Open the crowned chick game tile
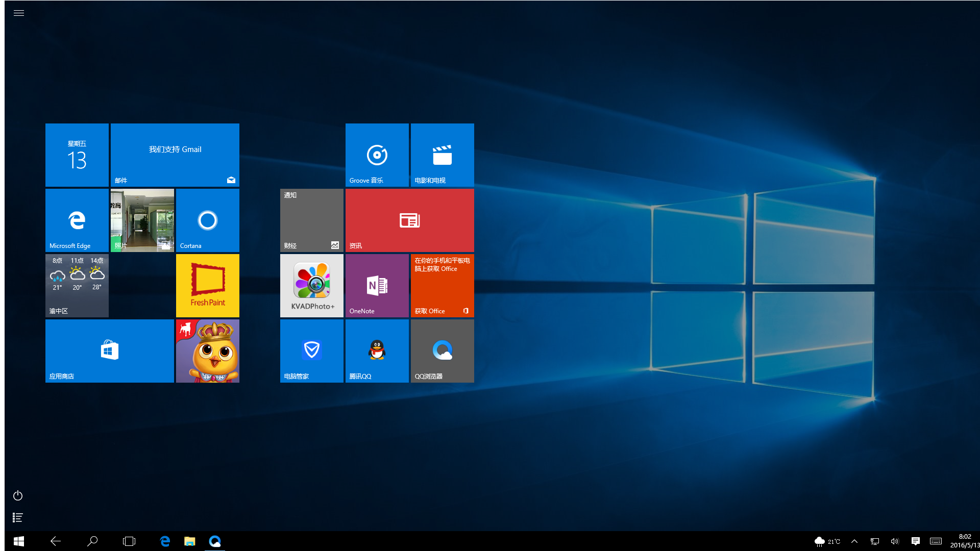This screenshot has width=980, height=551. pos(208,351)
